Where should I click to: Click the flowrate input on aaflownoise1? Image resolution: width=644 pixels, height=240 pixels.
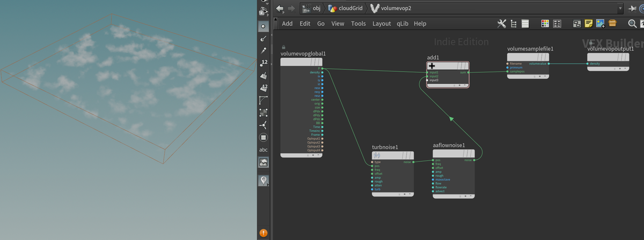point(433,187)
